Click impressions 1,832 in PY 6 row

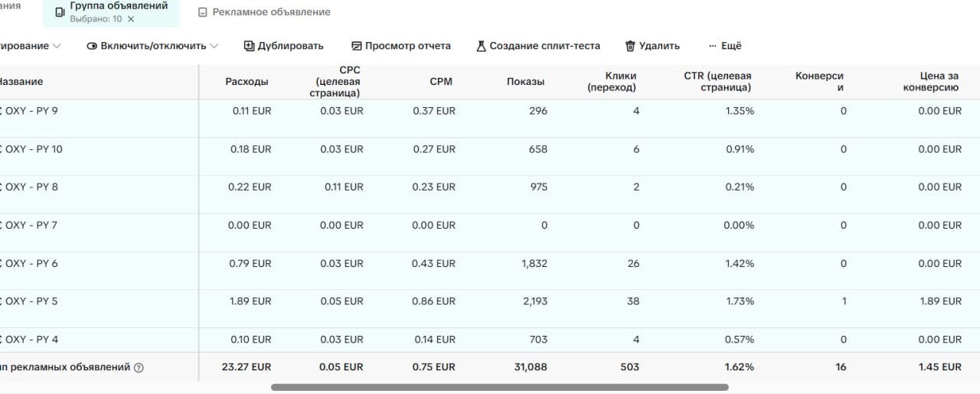[x=535, y=263]
